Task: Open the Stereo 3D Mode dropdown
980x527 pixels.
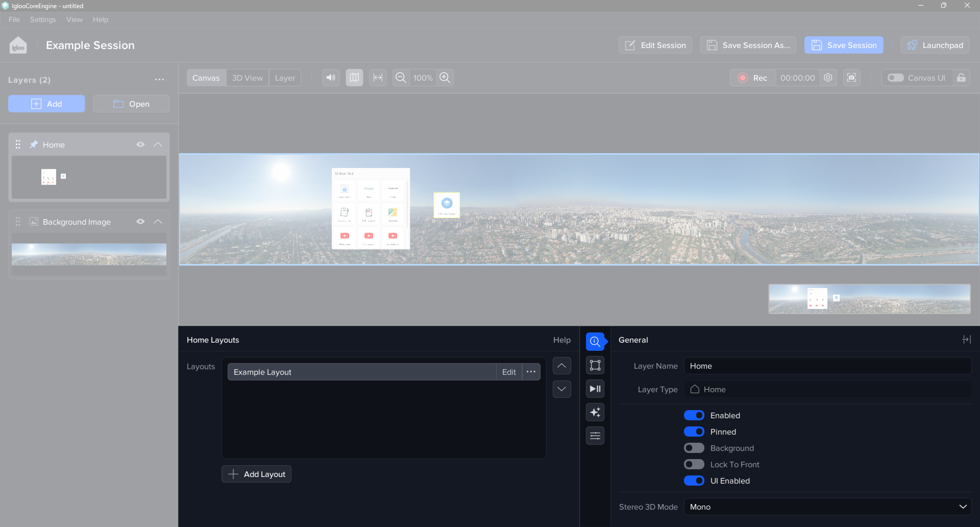Action: (x=827, y=507)
